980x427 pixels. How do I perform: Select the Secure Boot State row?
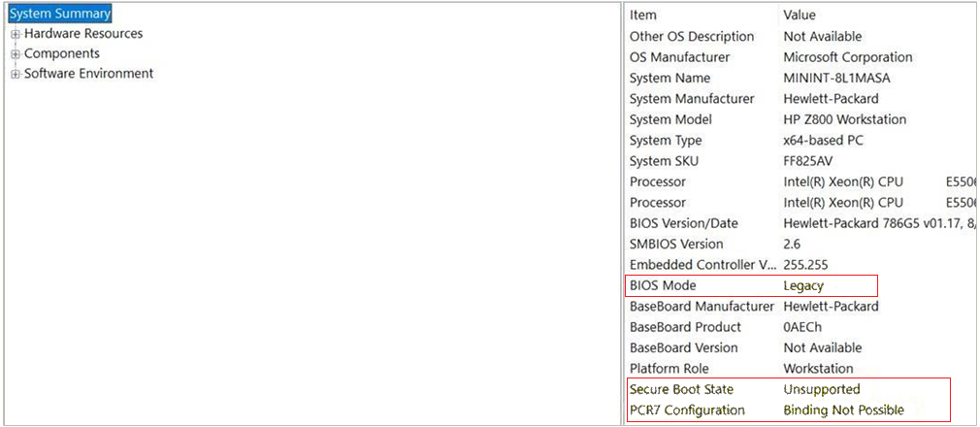(x=681, y=389)
